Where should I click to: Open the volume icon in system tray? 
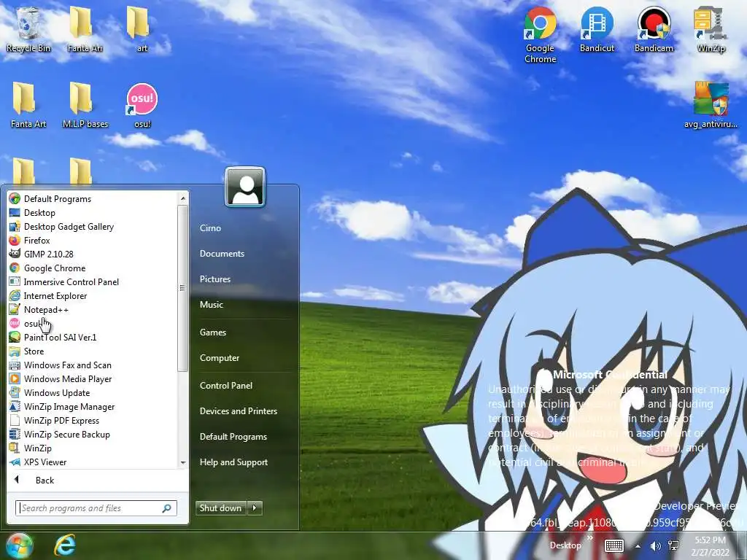[x=656, y=545]
